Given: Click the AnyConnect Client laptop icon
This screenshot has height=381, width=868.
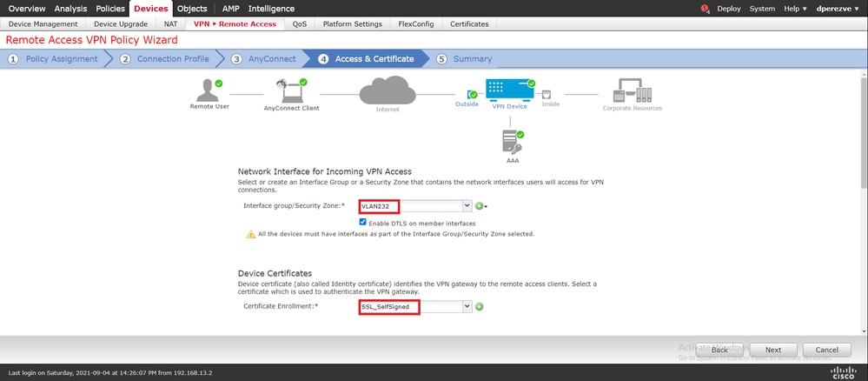Looking at the screenshot, I should 290,91.
